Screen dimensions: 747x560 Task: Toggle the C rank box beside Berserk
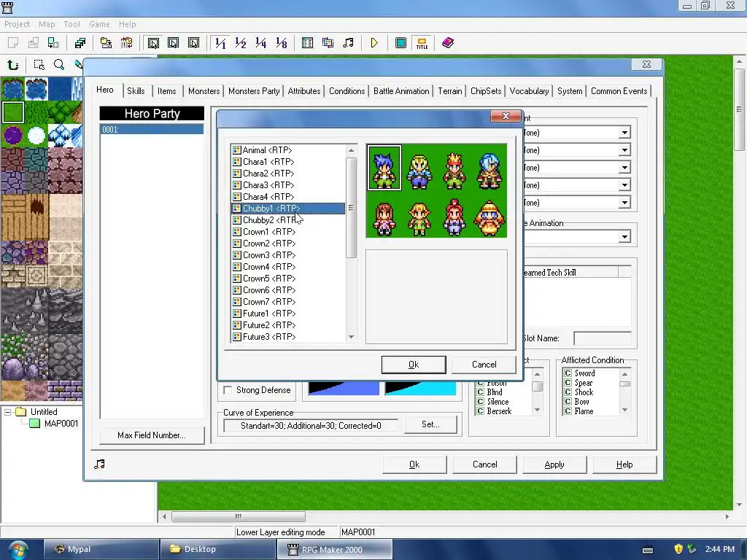(480, 411)
